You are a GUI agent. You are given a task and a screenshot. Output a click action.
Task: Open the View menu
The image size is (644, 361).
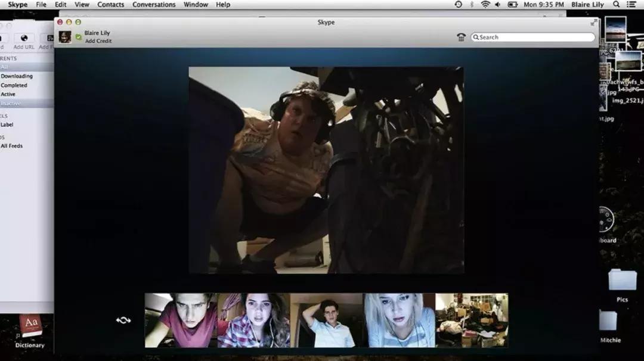tap(82, 5)
